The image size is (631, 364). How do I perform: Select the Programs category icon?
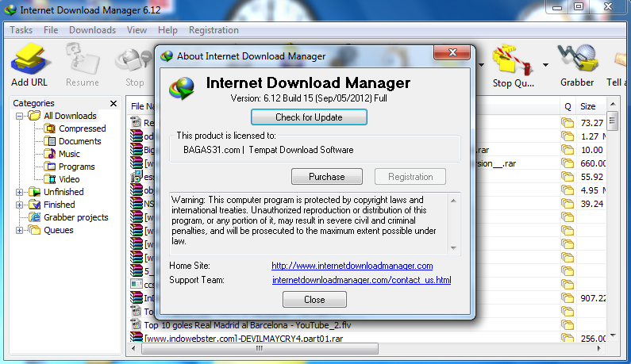(x=50, y=167)
